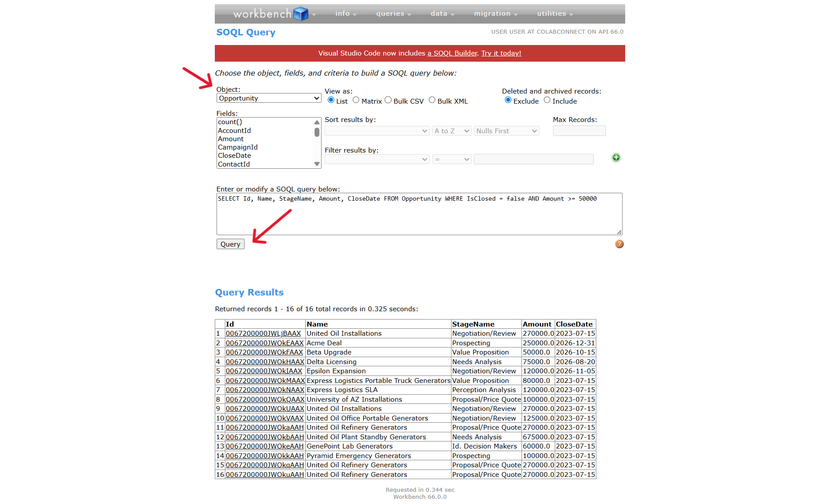This screenshot has height=504, width=840.
Task: Open record 0067200000JWOkNAAX link
Action: pos(265,390)
